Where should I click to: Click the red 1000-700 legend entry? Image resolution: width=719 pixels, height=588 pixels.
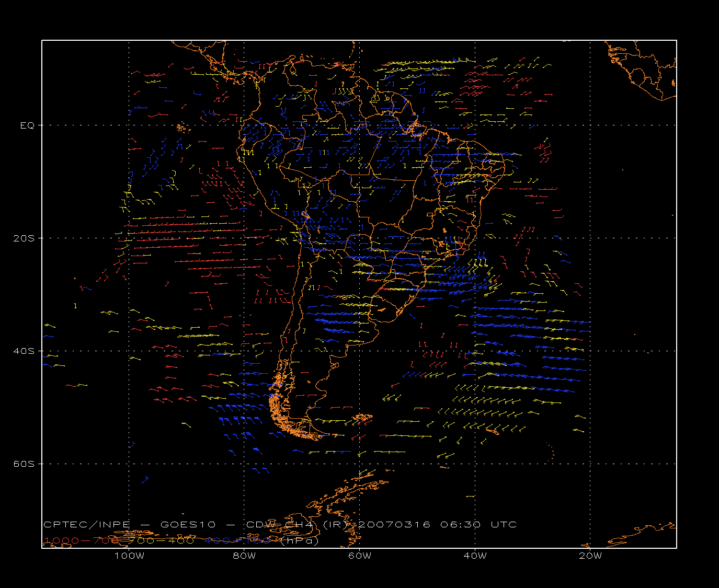click(82, 540)
